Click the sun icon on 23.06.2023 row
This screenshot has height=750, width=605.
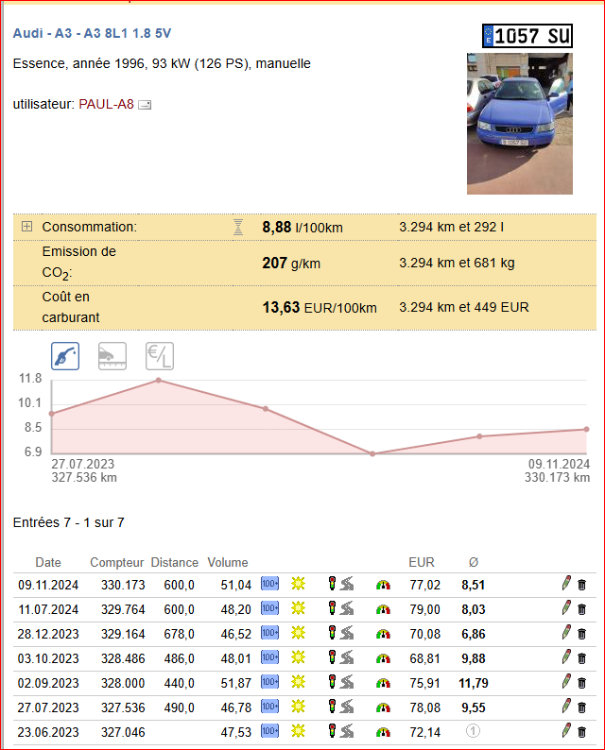point(298,731)
